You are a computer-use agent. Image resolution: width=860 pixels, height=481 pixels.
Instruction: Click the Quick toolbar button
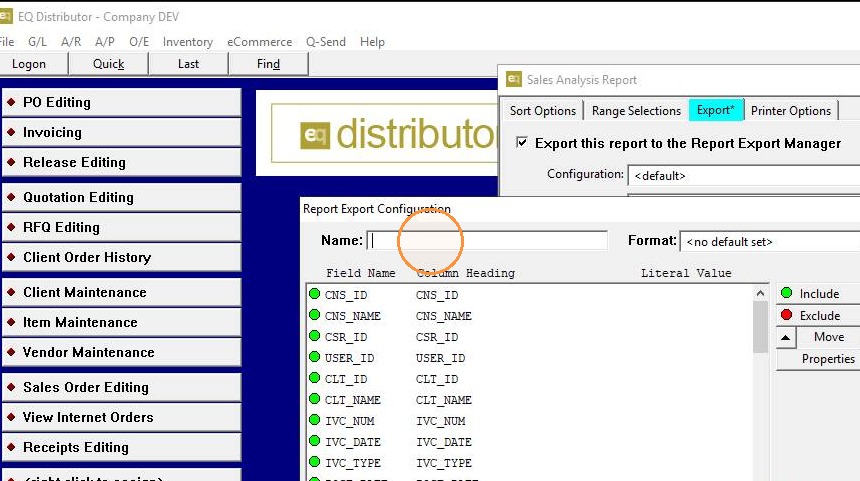tap(109, 64)
